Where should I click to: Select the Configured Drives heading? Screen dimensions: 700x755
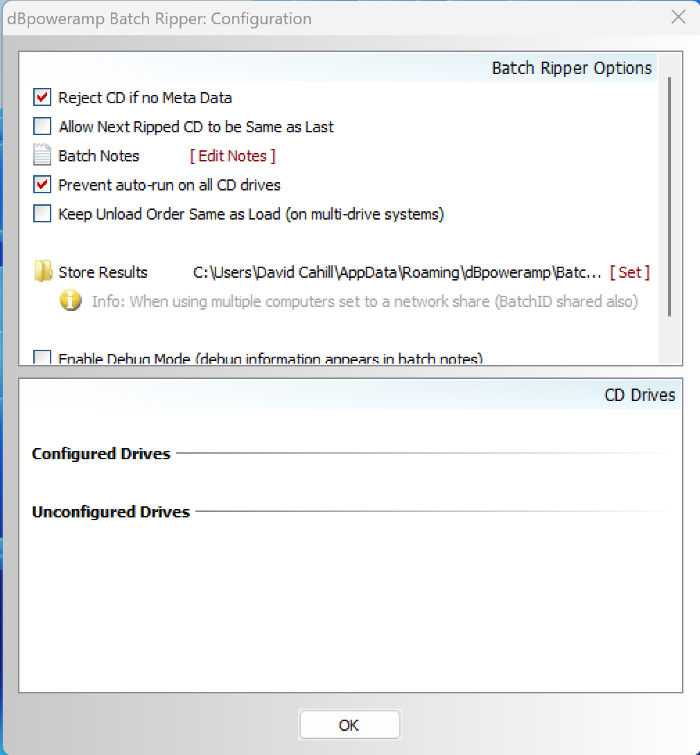click(x=101, y=454)
